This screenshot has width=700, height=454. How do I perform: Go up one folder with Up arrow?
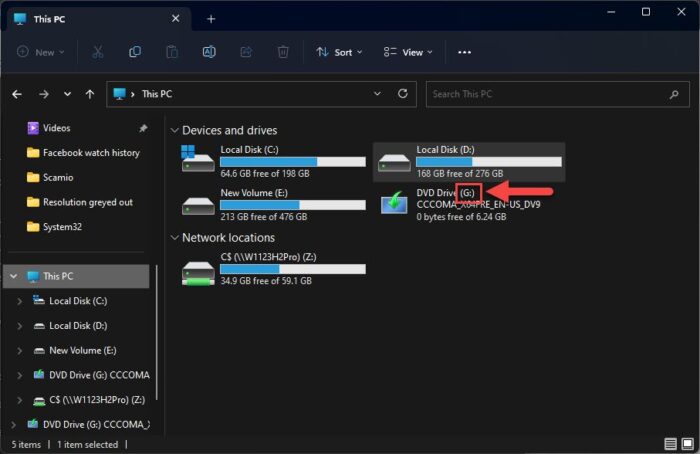(90, 94)
